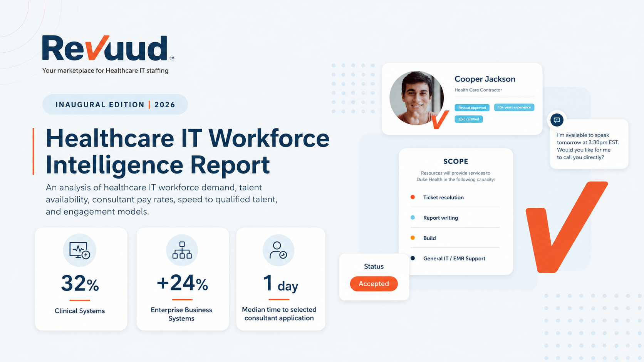Click the person with clock icon

[278, 250]
